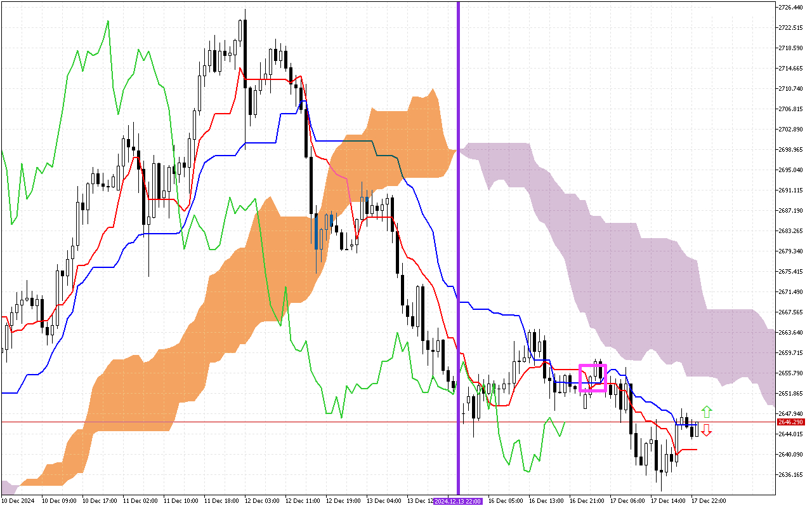The width and height of the screenshot is (812, 508).
Task: Click the 11 Dec 02:00 time label
Action: [x=140, y=501]
